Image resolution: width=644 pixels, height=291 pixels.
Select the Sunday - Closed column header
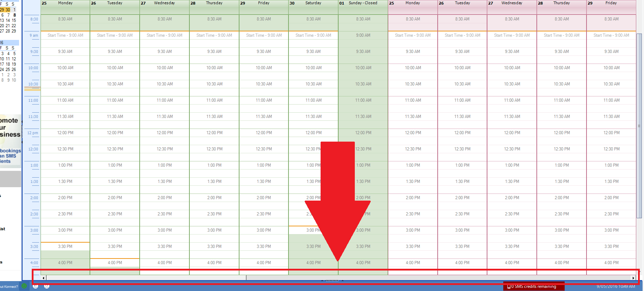[x=363, y=3]
